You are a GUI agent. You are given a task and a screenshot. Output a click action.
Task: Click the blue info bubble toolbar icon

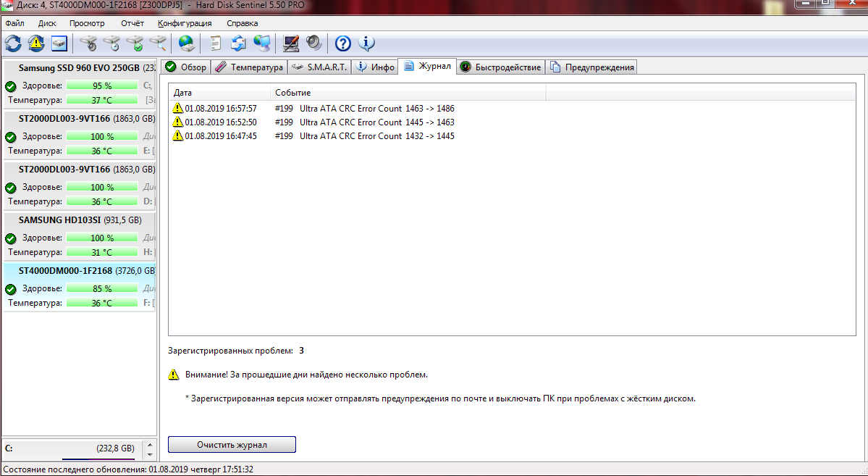[366, 43]
